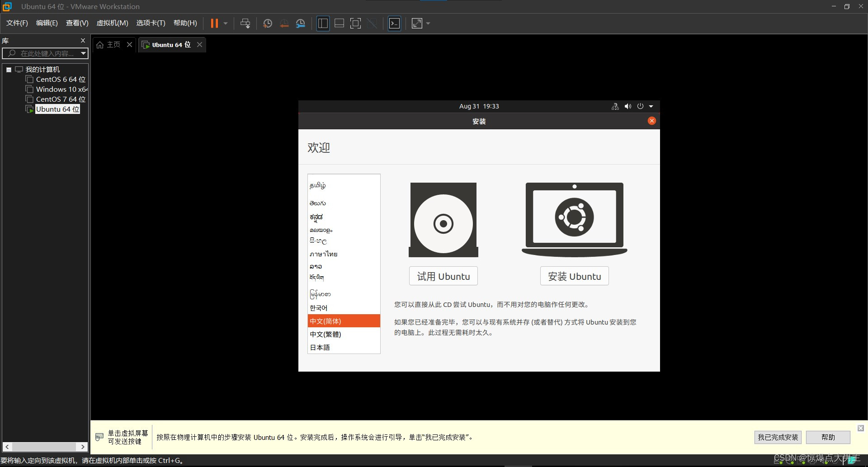Click the laptop install Ubuntu image
Screen dimensions: 868x467
(575, 220)
